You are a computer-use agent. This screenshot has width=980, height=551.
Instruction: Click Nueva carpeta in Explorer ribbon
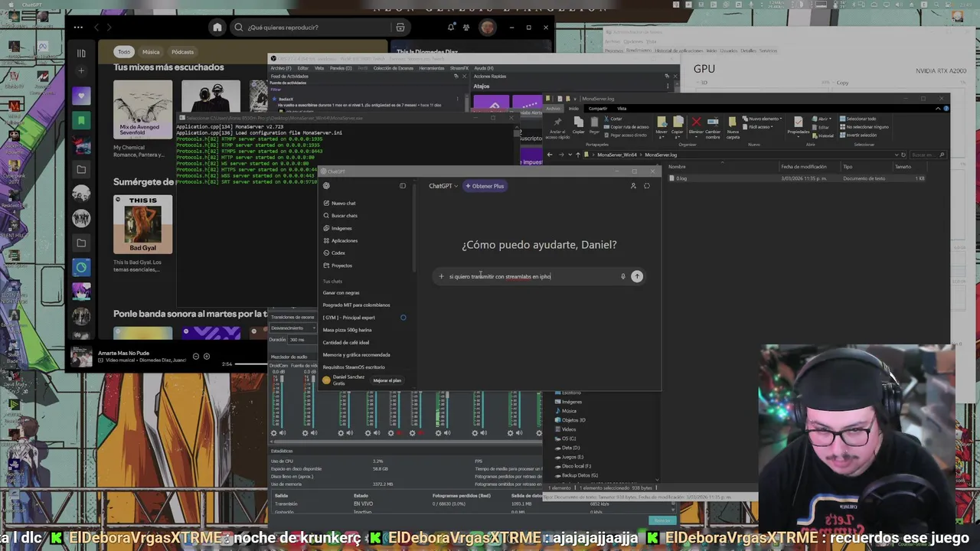click(733, 128)
